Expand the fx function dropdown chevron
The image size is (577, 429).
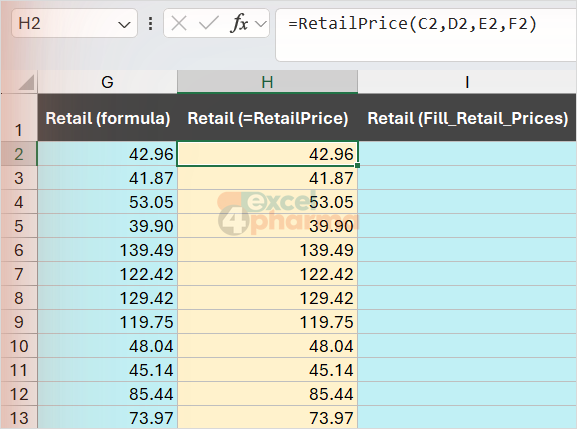[x=261, y=24]
